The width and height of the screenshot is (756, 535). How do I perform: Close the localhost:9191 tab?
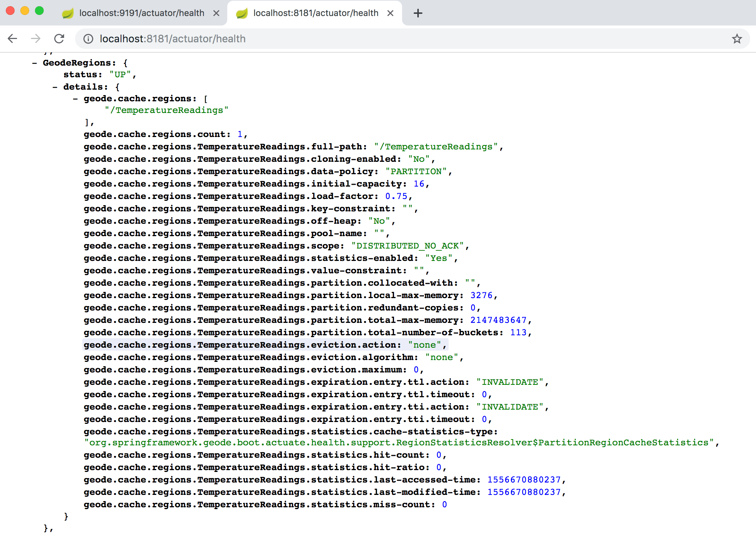[217, 13]
